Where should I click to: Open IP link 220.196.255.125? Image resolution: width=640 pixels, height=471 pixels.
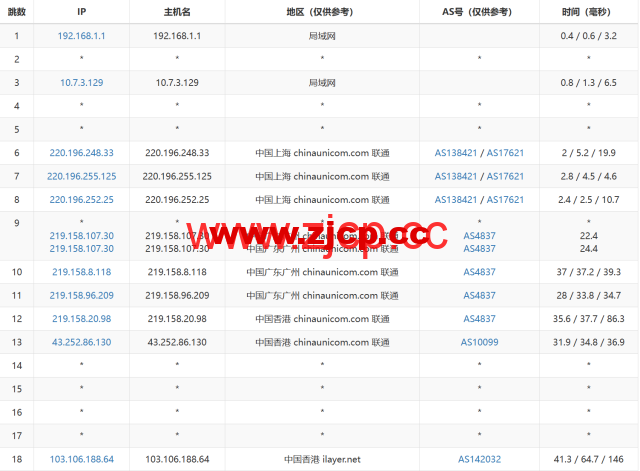point(82,176)
